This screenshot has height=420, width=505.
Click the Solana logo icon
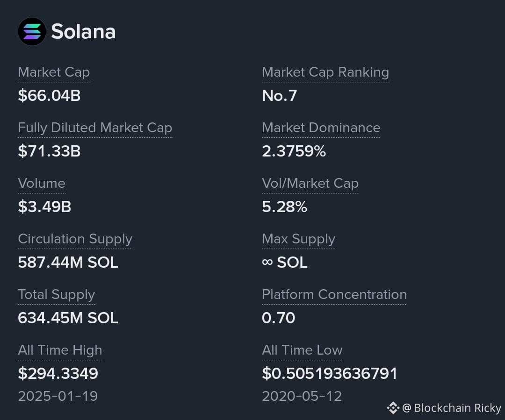pos(32,32)
